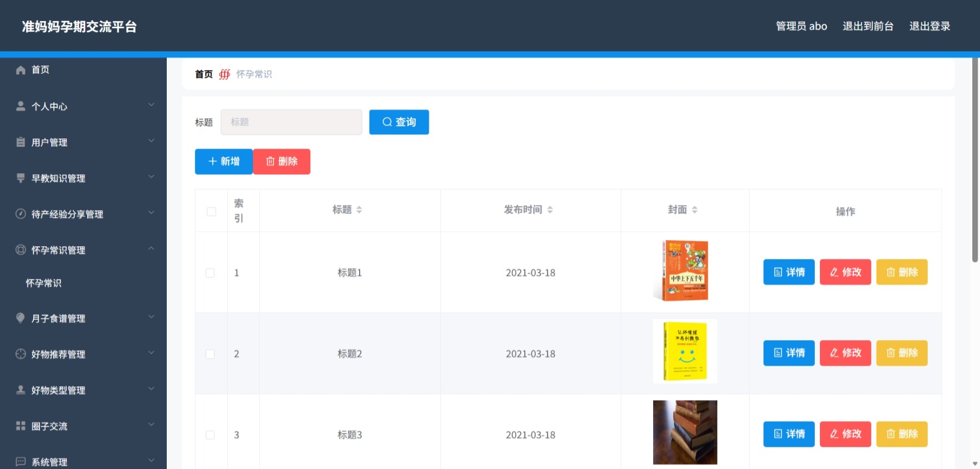Image resolution: width=980 pixels, height=469 pixels.
Task: Click 管理员 abo in the top bar
Action: [x=801, y=26]
